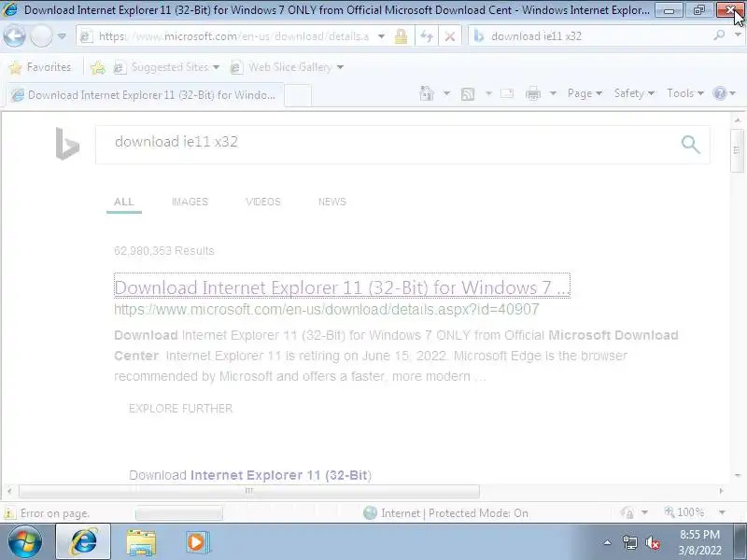Click the Read Mail icon
This screenshot has height=560, width=747.
[507, 93]
